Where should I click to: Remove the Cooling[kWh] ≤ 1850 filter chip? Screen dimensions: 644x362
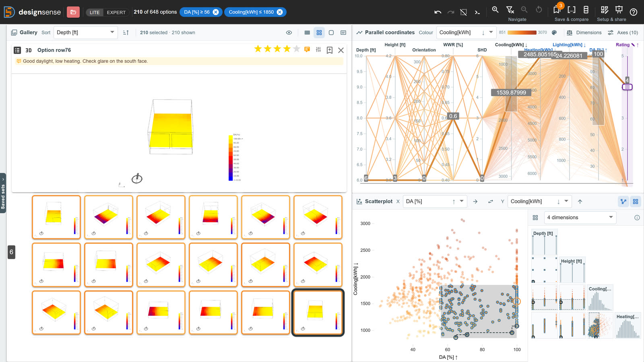tap(280, 12)
